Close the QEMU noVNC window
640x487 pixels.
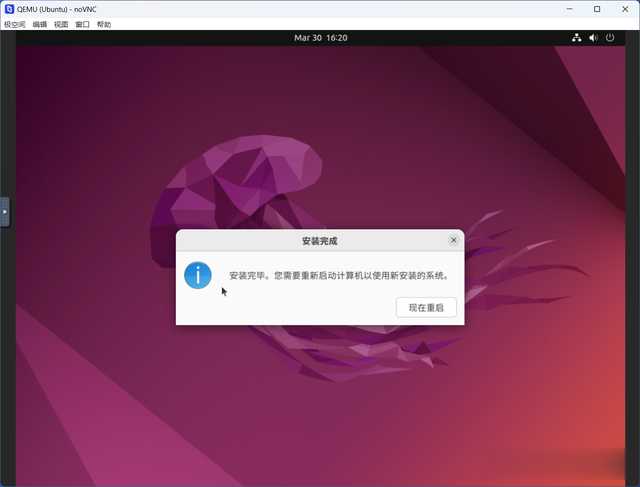pos(625,9)
